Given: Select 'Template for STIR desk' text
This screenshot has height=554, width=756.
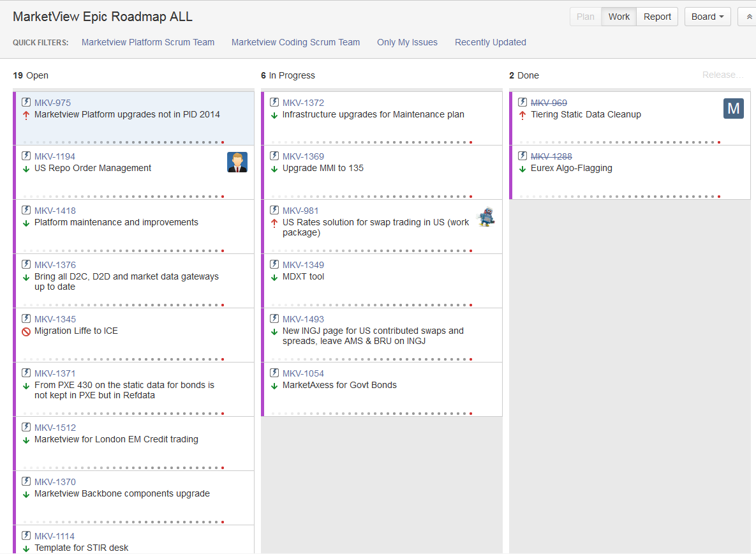Looking at the screenshot, I should pyautogui.click(x=81, y=548).
